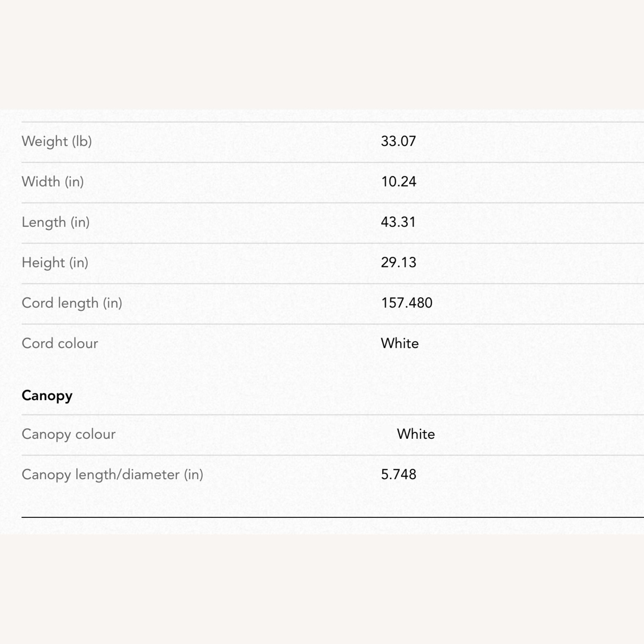Viewport: 644px width, 644px height.
Task: Select the 33.07 weight value
Action: coord(398,141)
